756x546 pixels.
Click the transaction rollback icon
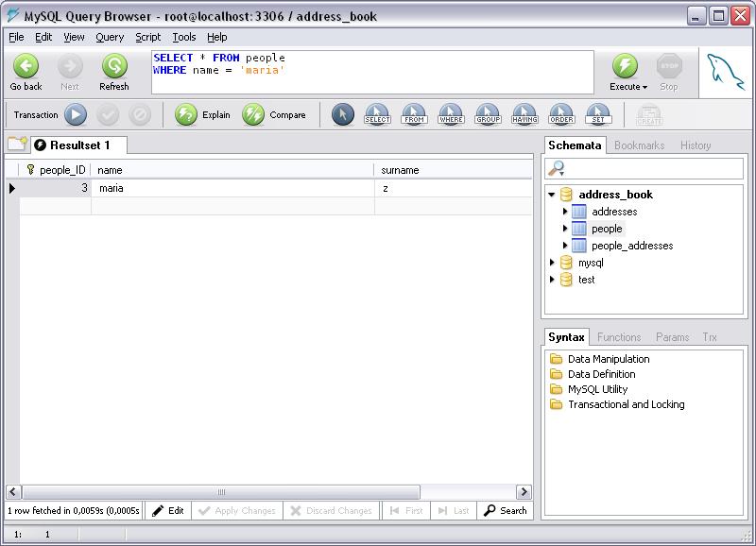point(140,114)
